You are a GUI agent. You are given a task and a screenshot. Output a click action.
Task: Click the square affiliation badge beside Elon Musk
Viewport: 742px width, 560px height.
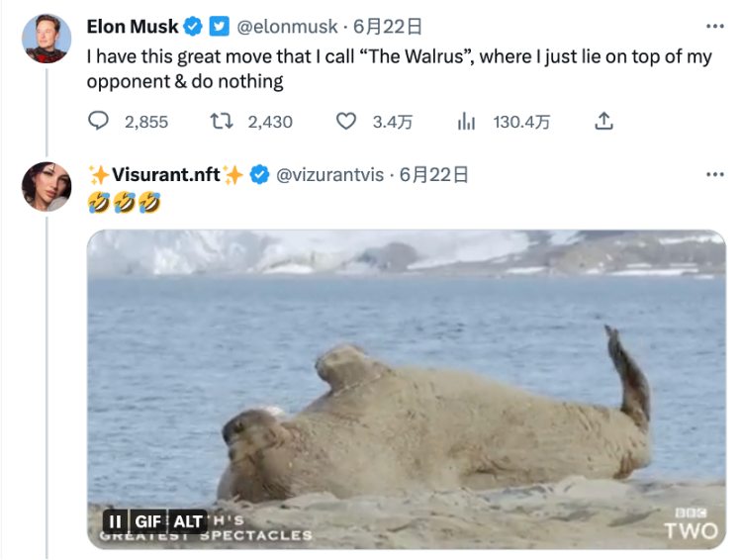click(x=220, y=27)
